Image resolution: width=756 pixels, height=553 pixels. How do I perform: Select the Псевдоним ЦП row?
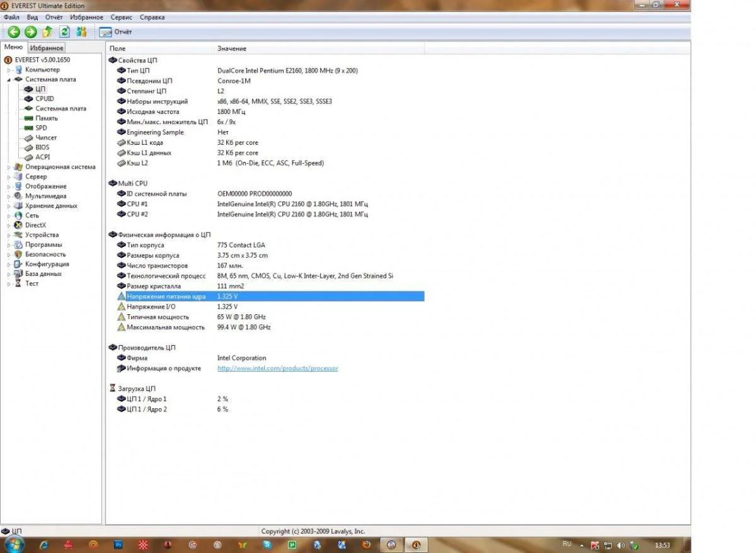click(x=270, y=81)
